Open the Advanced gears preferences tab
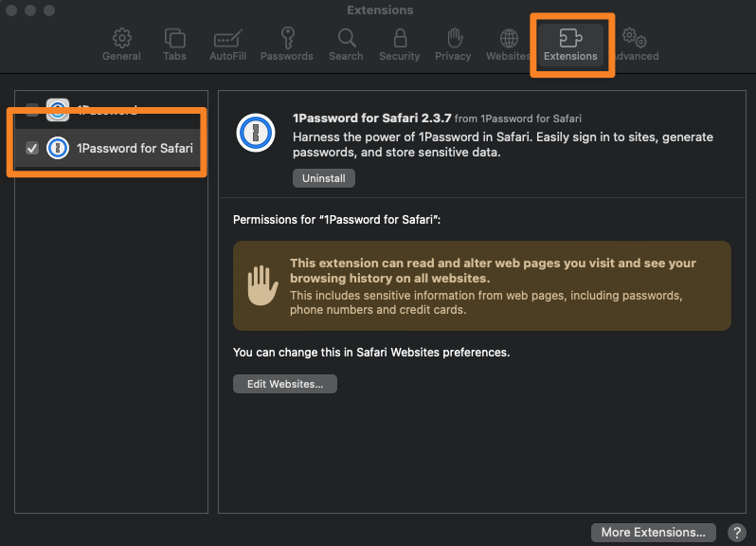 click(x=635, y=45)
